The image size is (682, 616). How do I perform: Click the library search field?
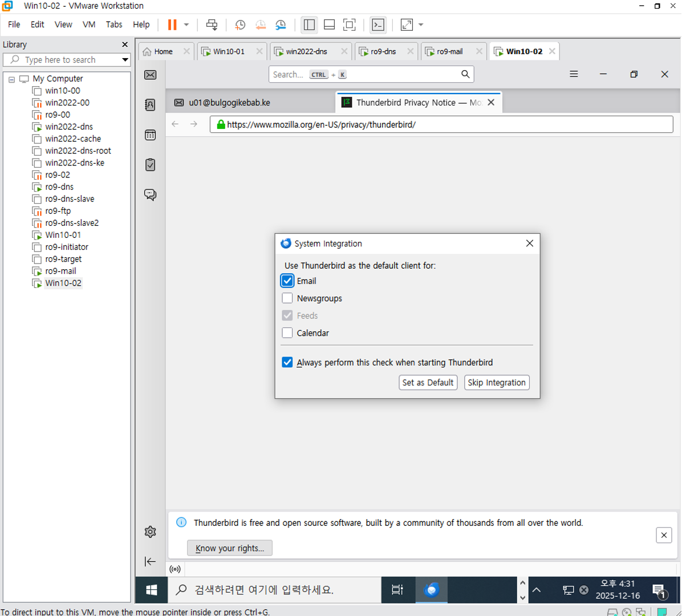point(66,59)
